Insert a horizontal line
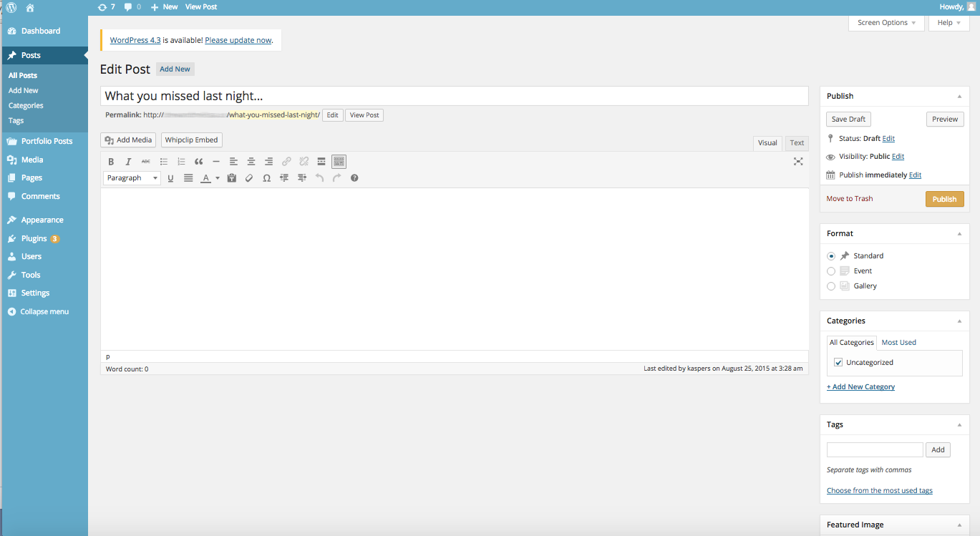The height and width of the screenshot is (536, 980). tap(216, 162)
